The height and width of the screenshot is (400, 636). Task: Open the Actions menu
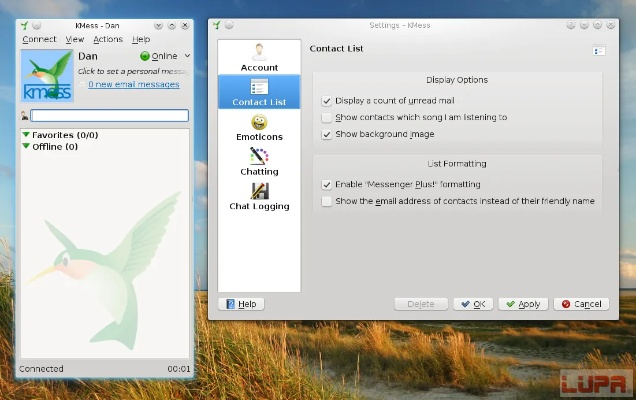point(108,39)
